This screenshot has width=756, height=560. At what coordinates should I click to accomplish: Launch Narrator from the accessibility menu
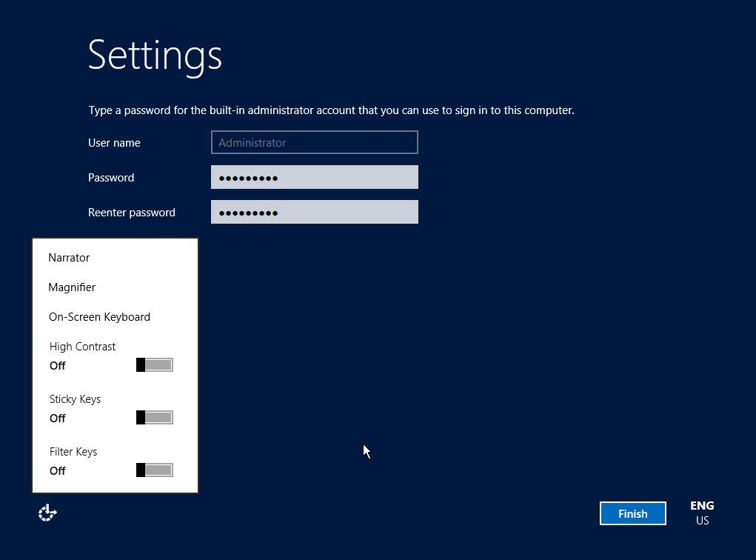69,258
